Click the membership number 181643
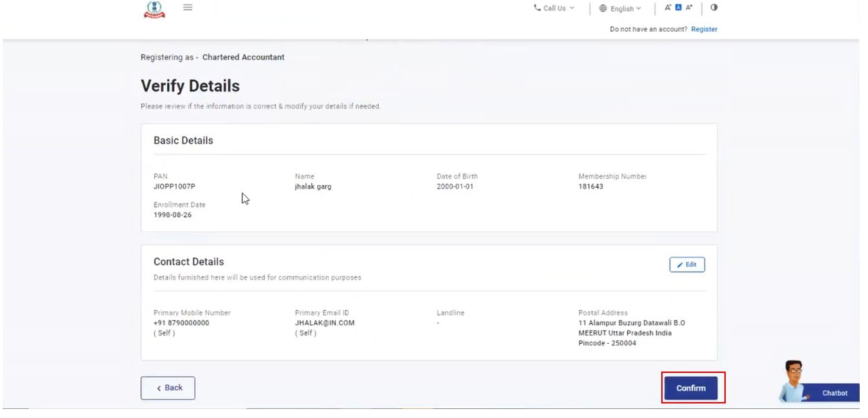This screenshot has height=418, width=868. point(590,186)
